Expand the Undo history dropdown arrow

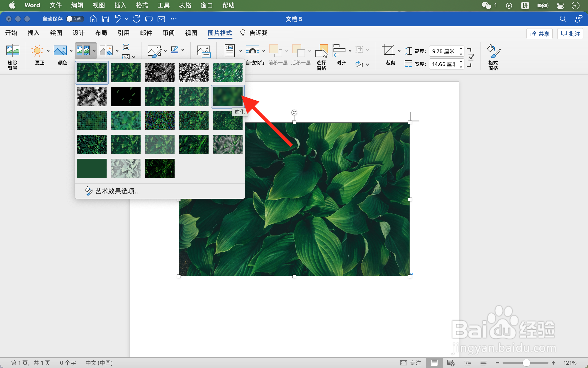(127, 19)
